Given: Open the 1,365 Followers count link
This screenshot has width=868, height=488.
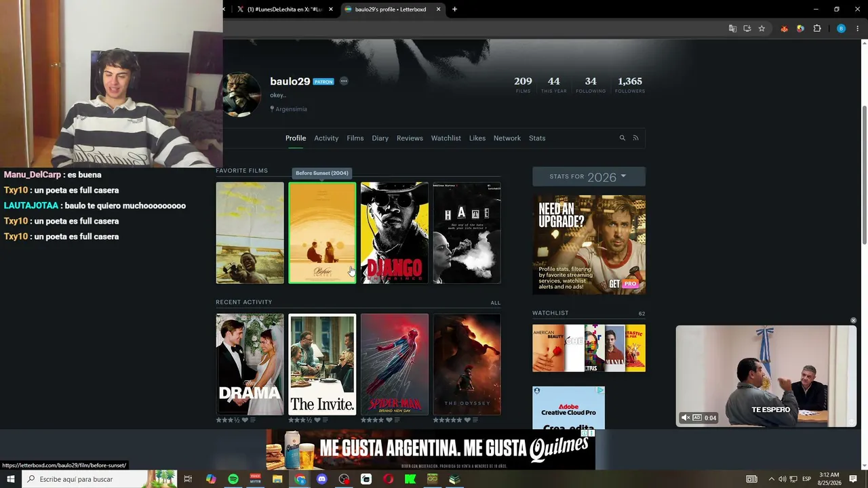Looking at the screenshot, I should [630, 85].
